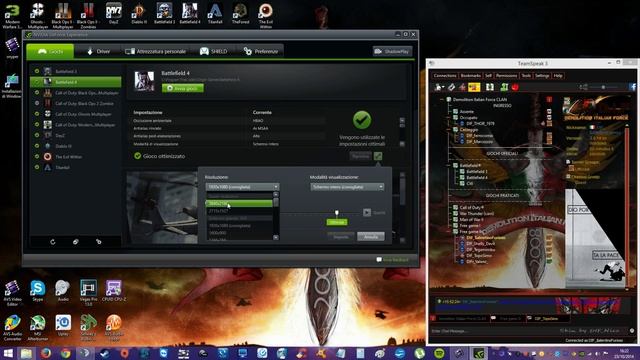The height and width of the screenshot is (360, 640).
Task: Click the Facebook icon in TeamSpeak toolbar
Action: tap(633, 87)
